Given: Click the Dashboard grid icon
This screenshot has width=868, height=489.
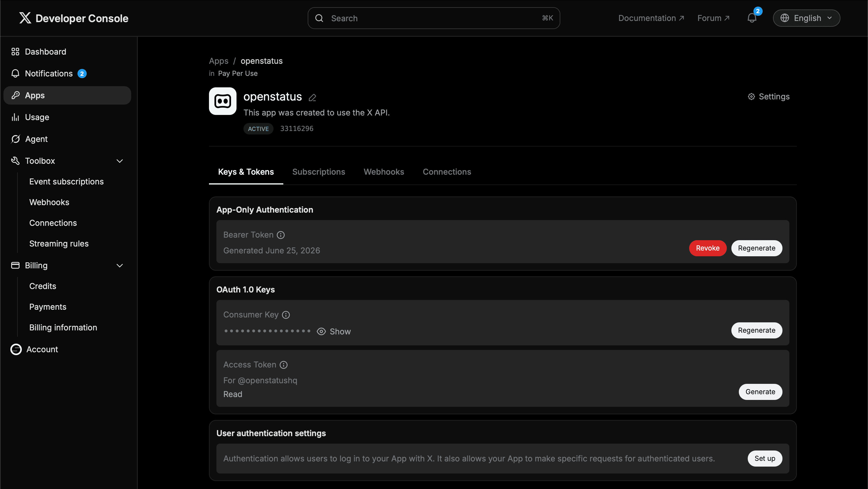Looking at the screenshot, I should [x=15, y=52].
